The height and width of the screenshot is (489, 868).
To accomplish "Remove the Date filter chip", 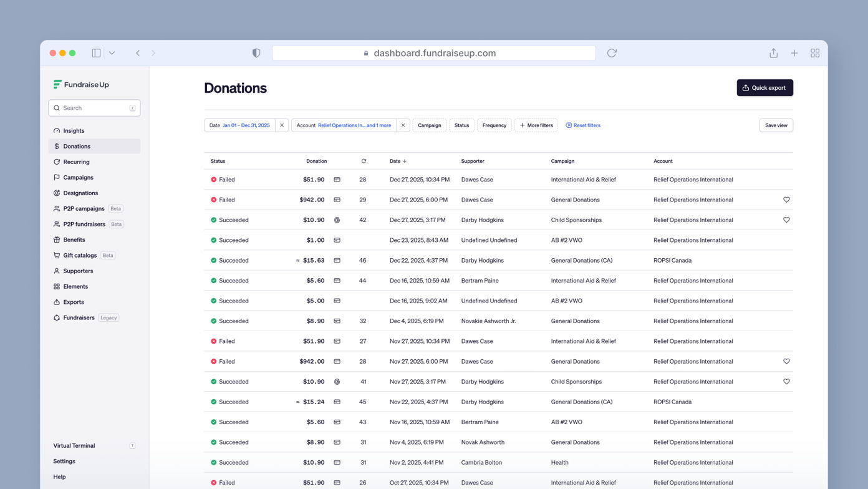I will pos(282,125).
